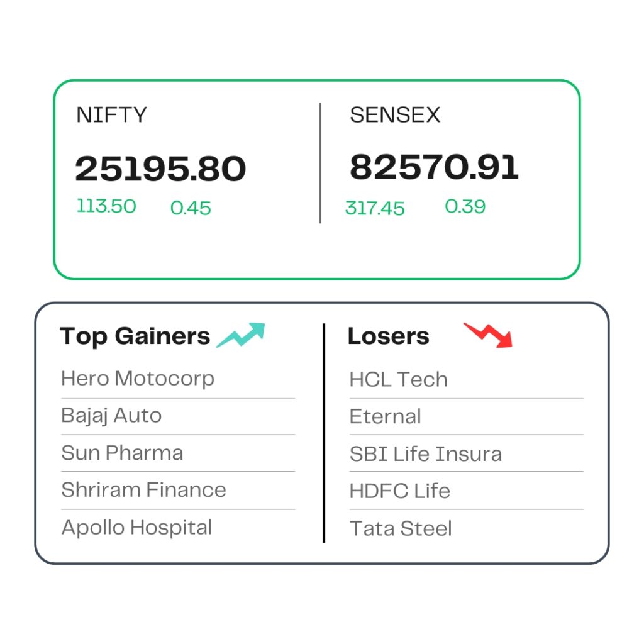Click the Losers heading
This screenshot has width=644, height=644.
pos(389,336)
